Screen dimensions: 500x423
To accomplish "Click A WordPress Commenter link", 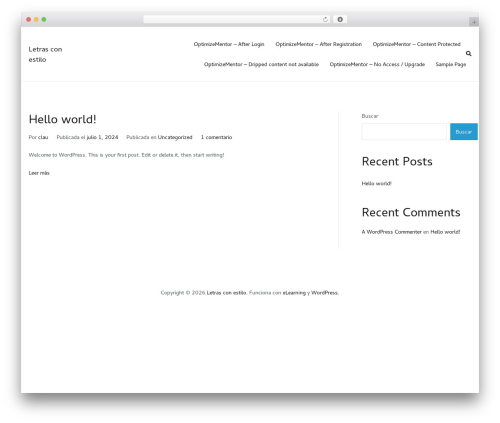I will pyautogui.click(x=392, y=232).
